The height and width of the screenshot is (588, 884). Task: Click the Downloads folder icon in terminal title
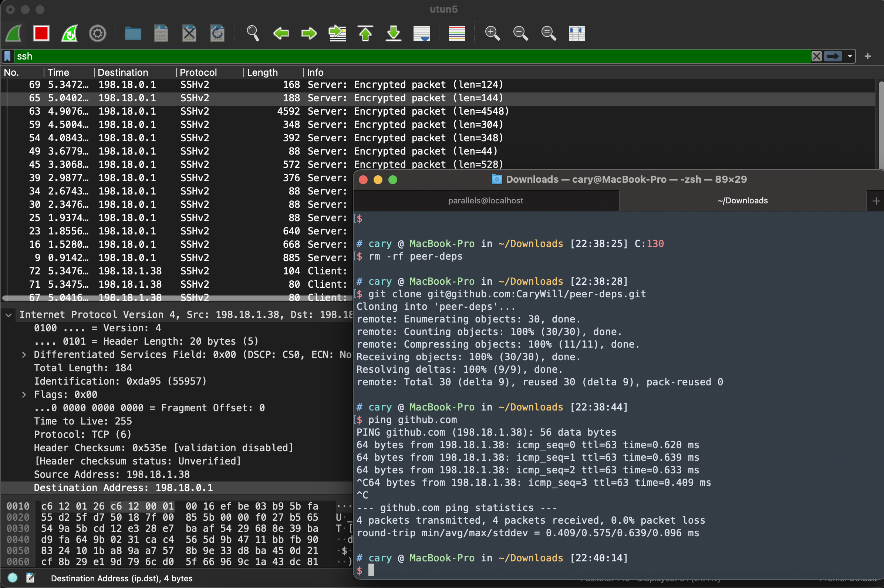[x=497, y=179]
